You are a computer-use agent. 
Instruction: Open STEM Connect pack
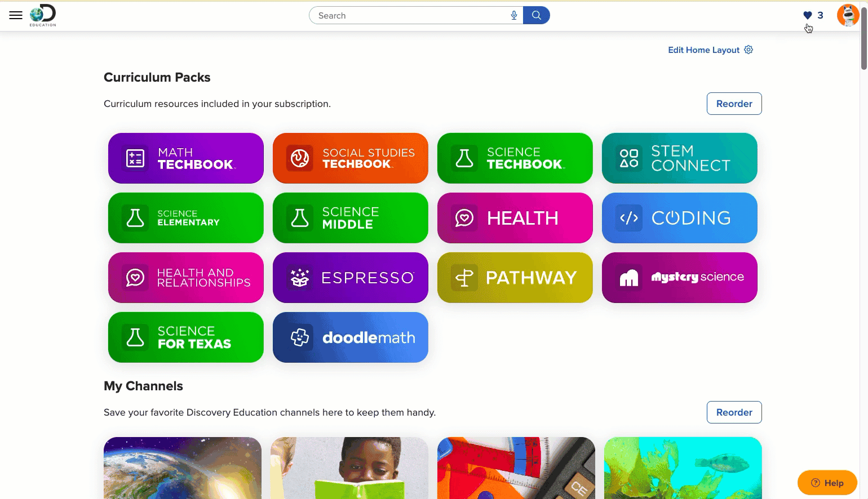(x=680, y=158)
